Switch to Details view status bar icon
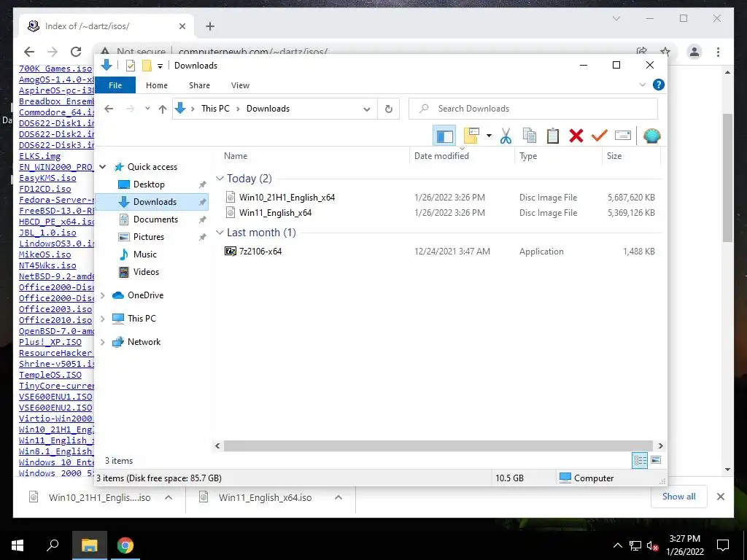The height and width of the screenshot is (560, 747). 640,461
